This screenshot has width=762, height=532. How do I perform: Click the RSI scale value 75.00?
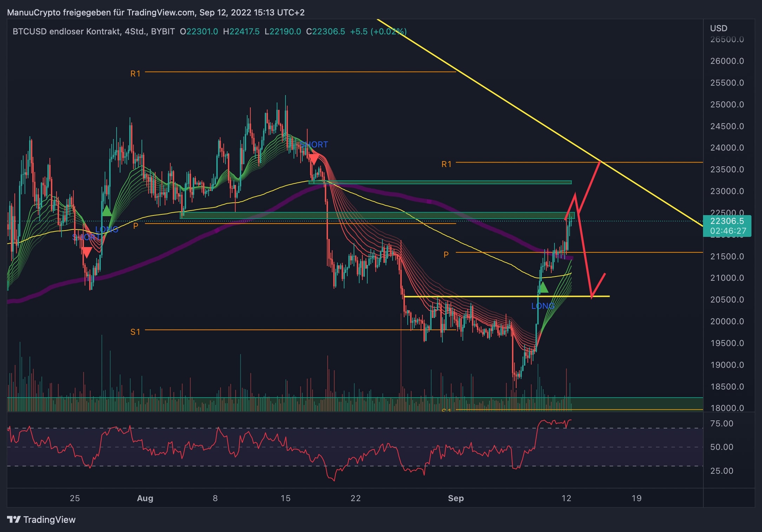coord(722,423)
